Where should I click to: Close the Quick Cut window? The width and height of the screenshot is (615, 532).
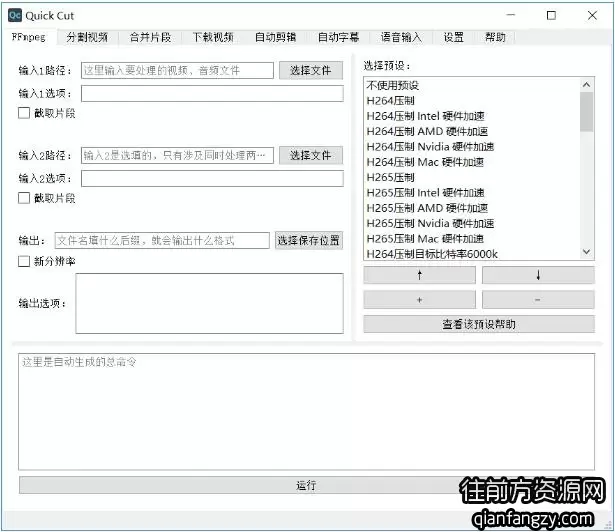point(592,15)
